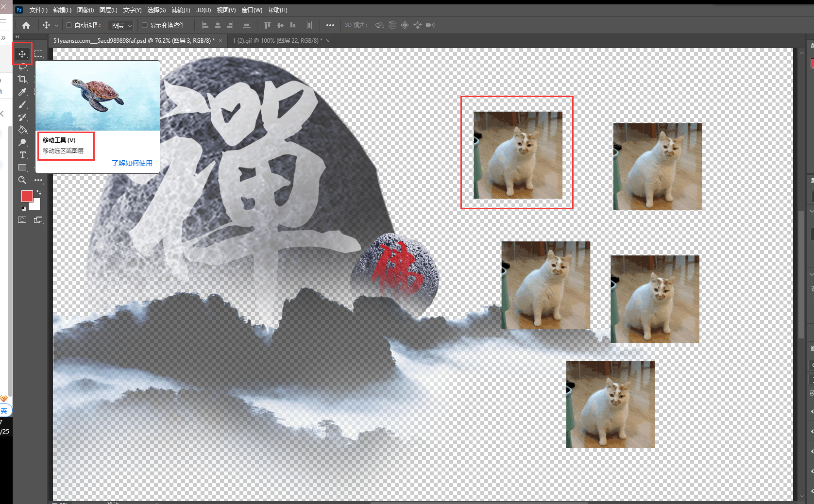Open the 窗口(W) menu
814x504 pixels.
[252, 10]
